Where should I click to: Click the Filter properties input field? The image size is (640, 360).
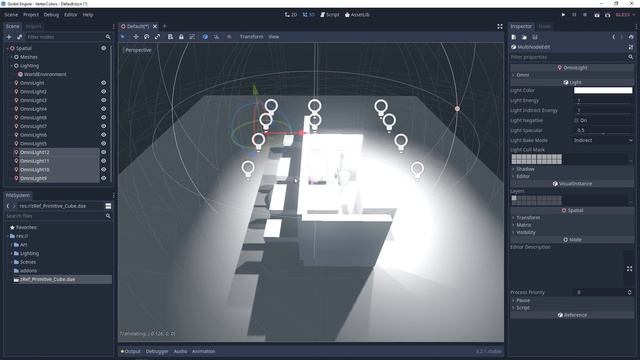click(x=568, y=57)
